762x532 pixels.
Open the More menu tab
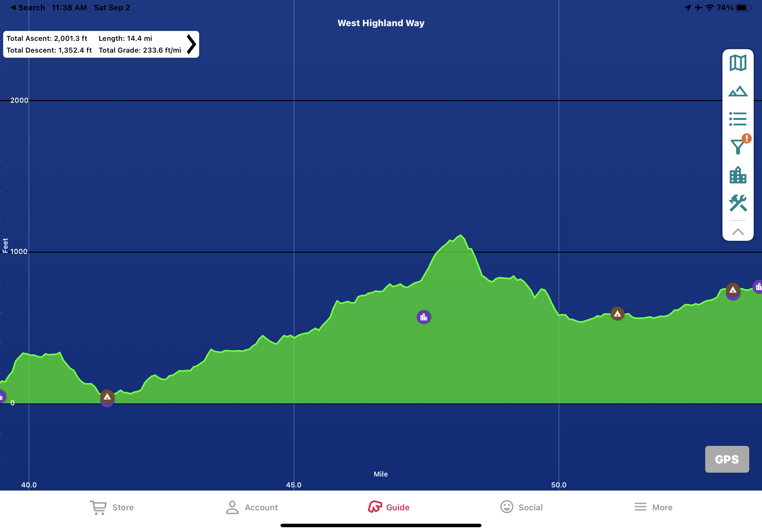[x=653, y=507]
